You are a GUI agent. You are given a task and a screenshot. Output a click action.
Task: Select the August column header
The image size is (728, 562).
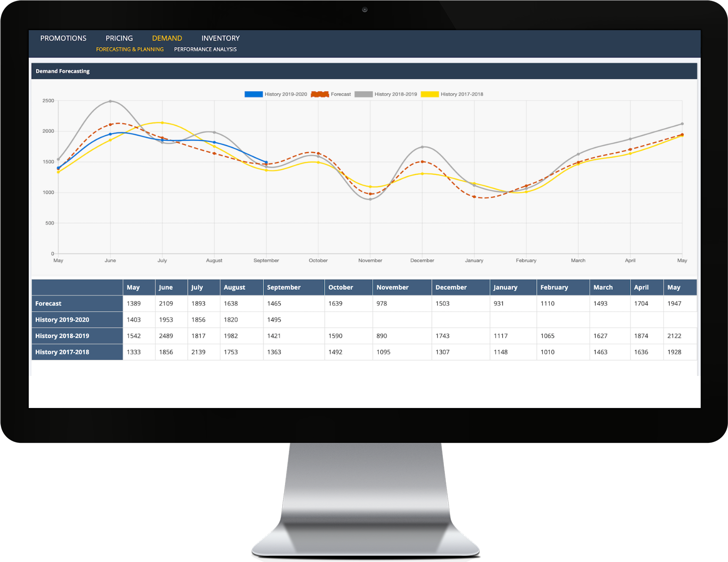point(242,287)
